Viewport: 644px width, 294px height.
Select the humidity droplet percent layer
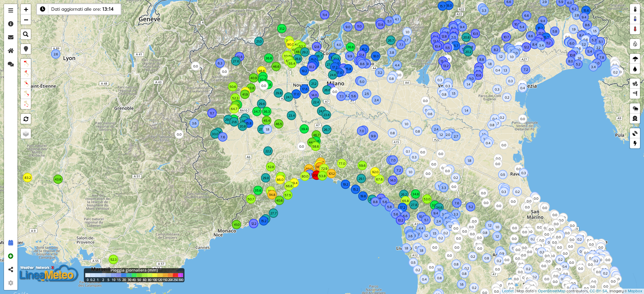pyautogui.click(x=635, y=44)
